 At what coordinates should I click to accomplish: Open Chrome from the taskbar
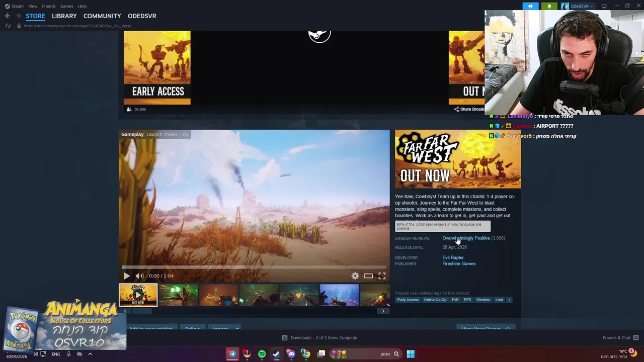305,354
